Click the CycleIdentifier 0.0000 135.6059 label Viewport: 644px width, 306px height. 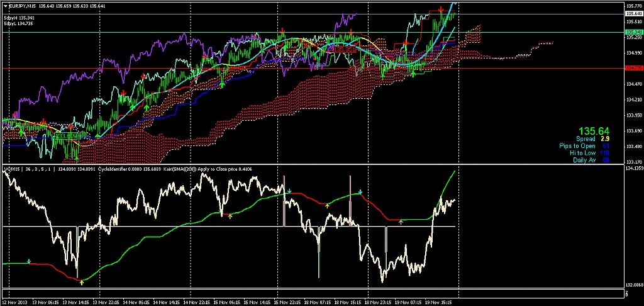point(128,169)
